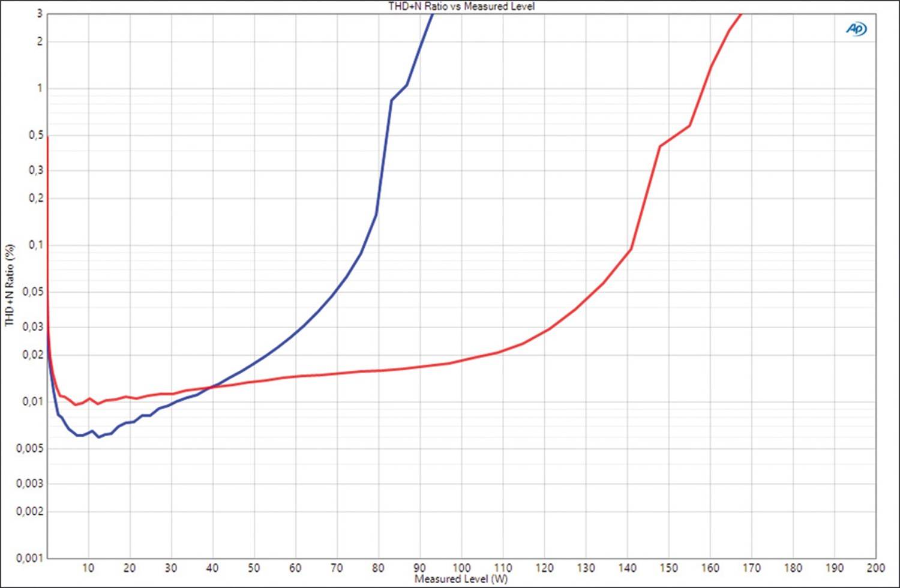
Task: Click the 'Measured Level (W)' axis title
Action: 461,579
